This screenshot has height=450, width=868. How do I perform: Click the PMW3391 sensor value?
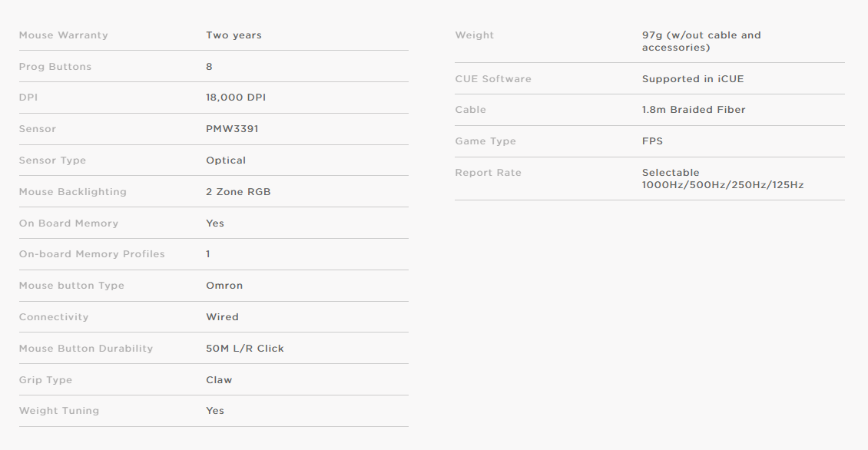[232, 129]
